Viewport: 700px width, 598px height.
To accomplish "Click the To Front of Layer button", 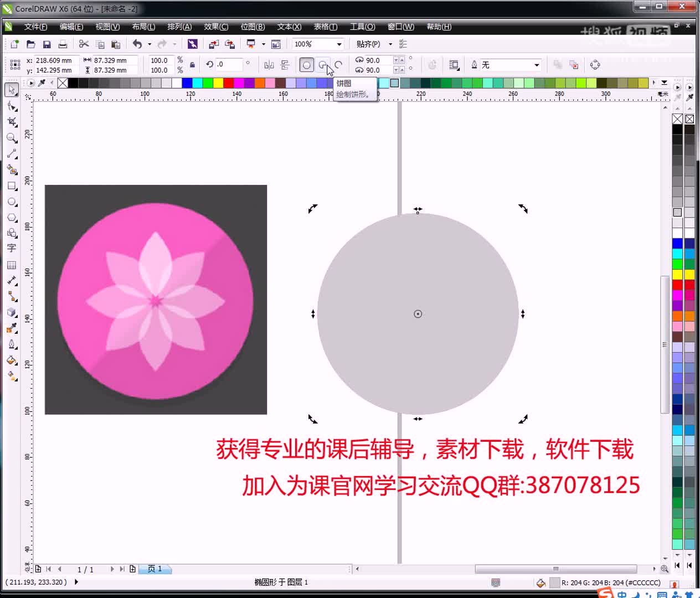I will (x=558, y=65).
